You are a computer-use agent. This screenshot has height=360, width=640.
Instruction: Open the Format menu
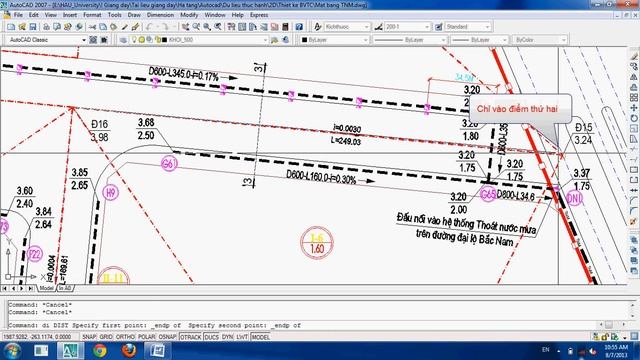(92, 15)
